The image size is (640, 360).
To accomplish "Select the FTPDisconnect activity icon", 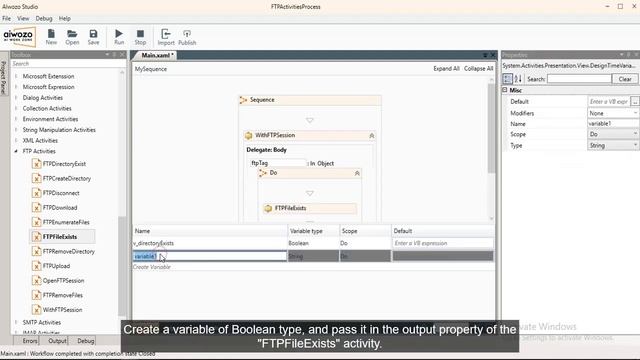I will [36, 193].
